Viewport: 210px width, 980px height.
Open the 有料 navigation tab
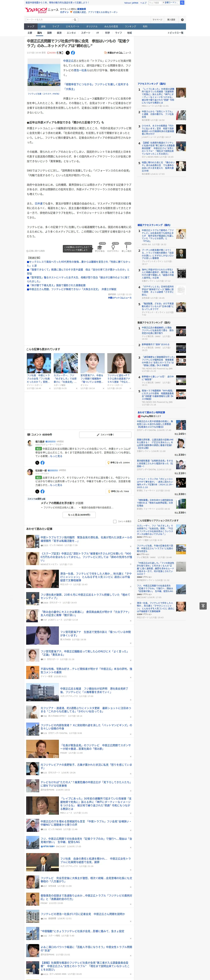(x=145, y=27)
